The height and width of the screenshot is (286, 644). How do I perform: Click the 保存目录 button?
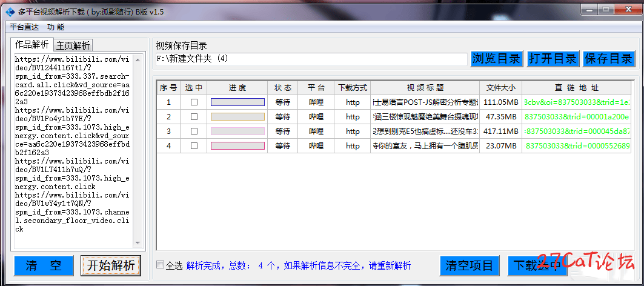click(609, 59)
